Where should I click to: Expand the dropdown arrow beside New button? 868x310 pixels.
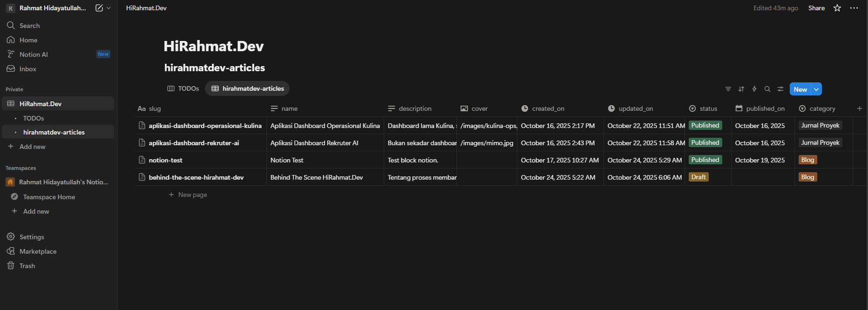click(816, 89)
